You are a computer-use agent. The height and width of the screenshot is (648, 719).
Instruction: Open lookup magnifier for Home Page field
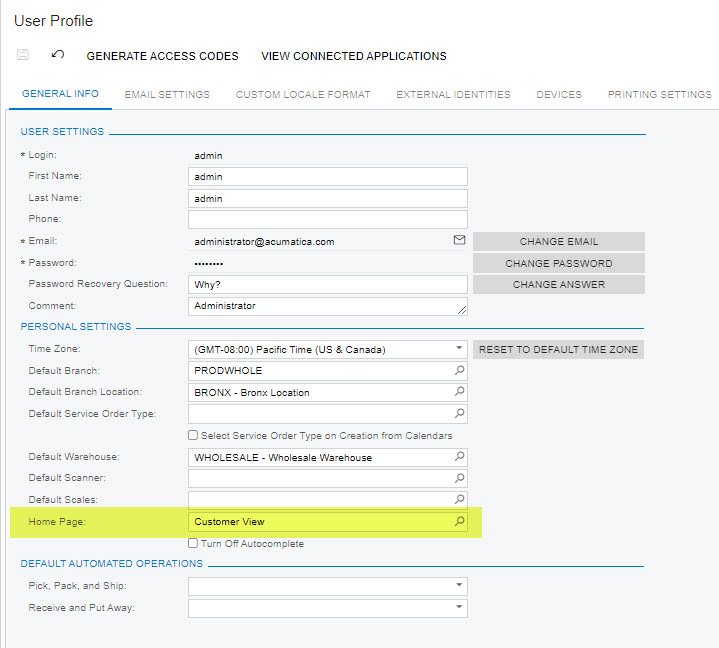tap(459, 521)
